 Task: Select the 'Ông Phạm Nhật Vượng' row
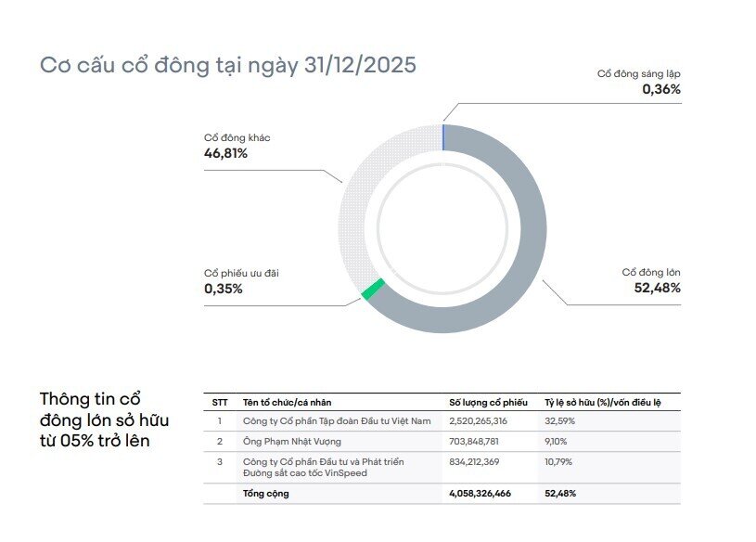click(442, 442)
